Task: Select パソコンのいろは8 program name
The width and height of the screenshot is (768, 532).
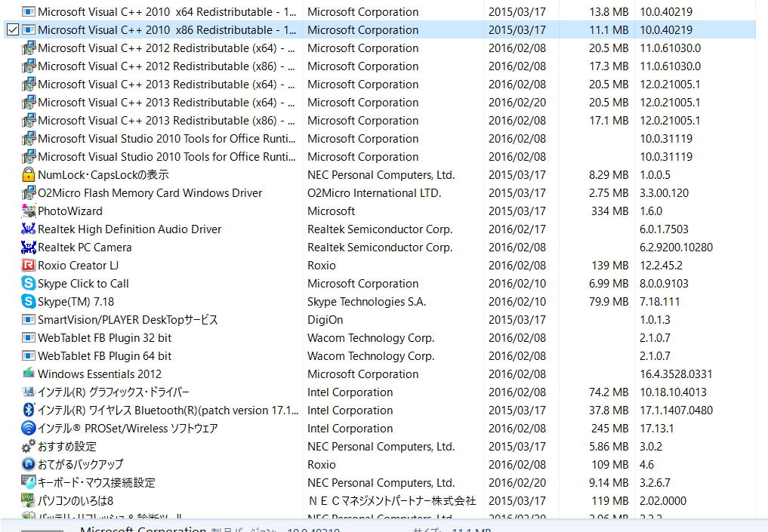Action: pos(76,500)
